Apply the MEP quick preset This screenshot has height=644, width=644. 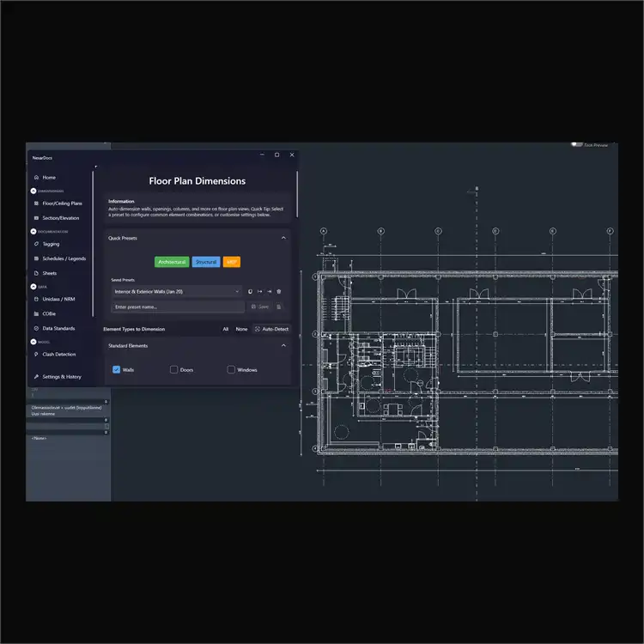232,262
